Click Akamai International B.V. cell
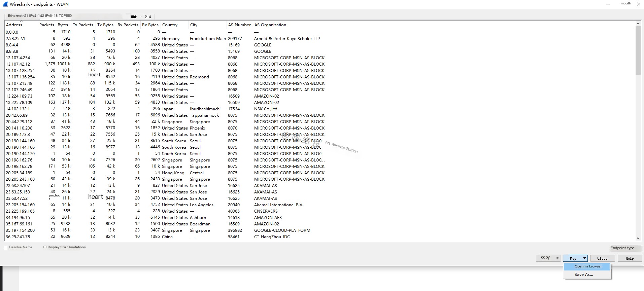The width and height of the screenshot is (644, 291). tap(279, 205)
